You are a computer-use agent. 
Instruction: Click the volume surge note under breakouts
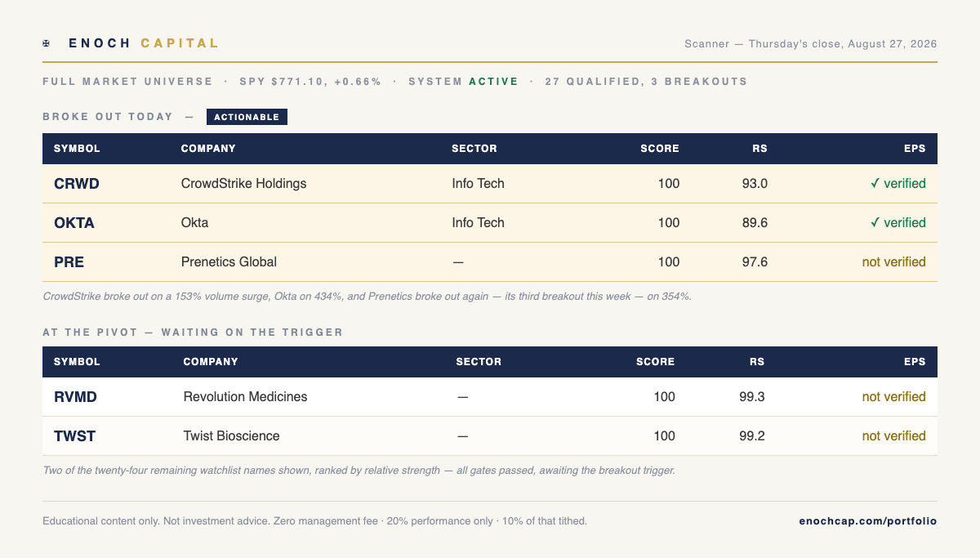[x=367, y=297]
